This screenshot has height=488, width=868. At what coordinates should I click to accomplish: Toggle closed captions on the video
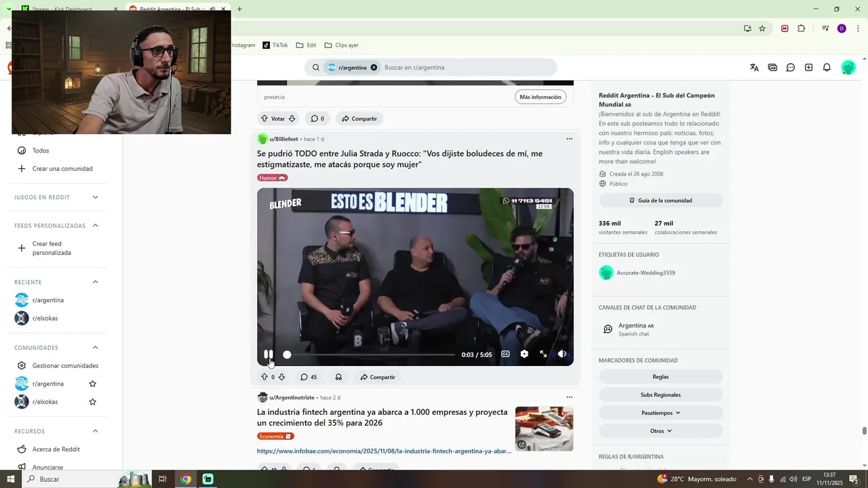pyautogui.click(x=505, y=354)
